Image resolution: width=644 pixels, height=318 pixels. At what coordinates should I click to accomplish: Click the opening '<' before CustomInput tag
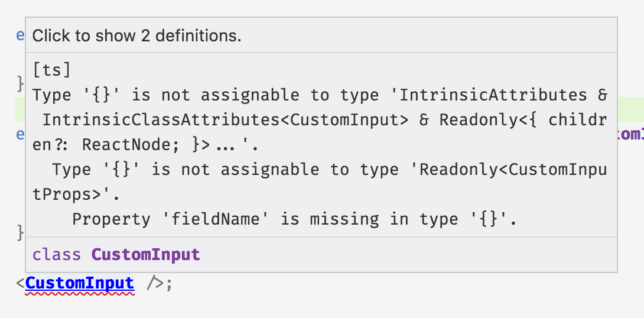point(21,284)
